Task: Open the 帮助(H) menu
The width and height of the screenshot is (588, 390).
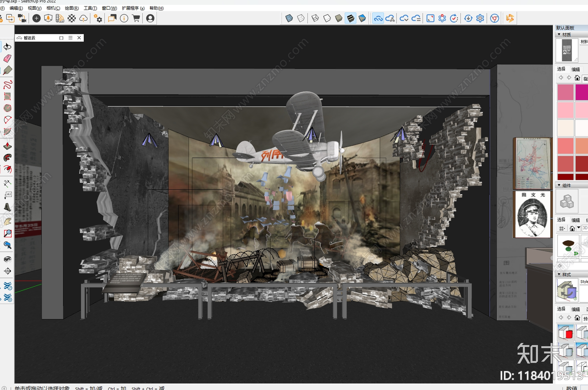Action: [x=157, y=8]
